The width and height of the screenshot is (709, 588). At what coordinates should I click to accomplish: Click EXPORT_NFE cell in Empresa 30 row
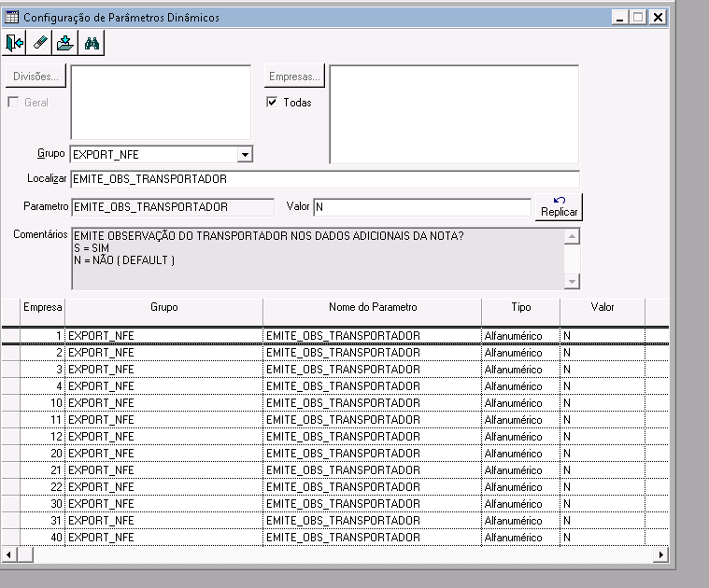163,504
